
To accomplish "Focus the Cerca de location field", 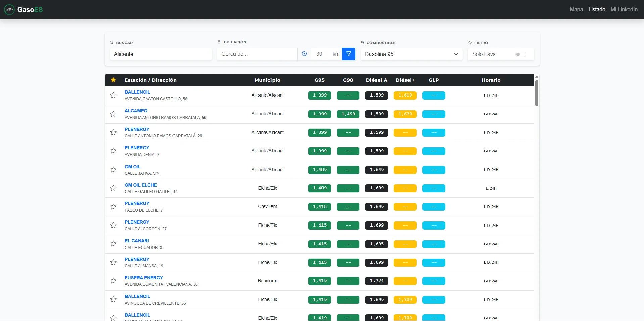I will 257,54.
